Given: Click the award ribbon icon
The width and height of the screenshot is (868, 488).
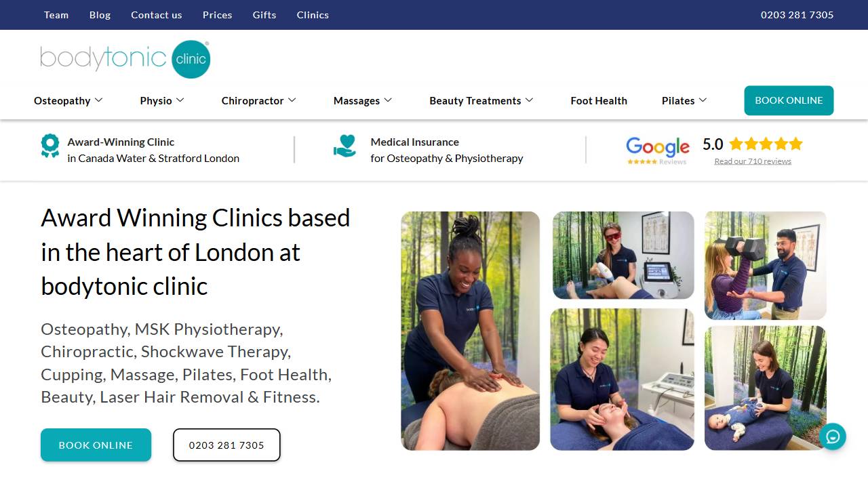Looking at the screenshot, I should pyautogui.click(x=50, y=146).
